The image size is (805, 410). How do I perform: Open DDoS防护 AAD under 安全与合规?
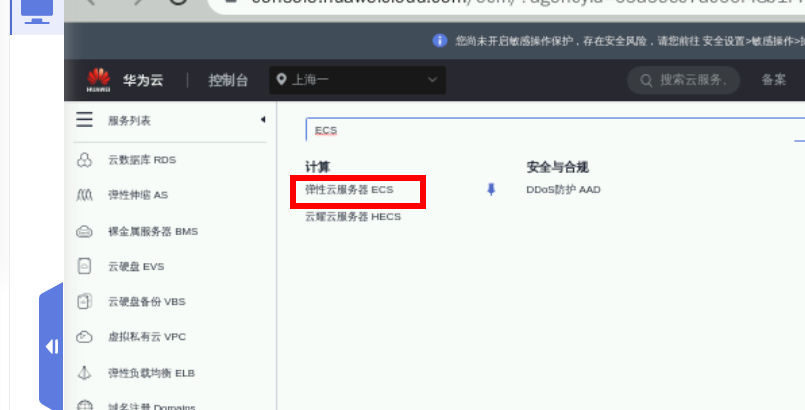pyautogui.click(x=563, y=190)
